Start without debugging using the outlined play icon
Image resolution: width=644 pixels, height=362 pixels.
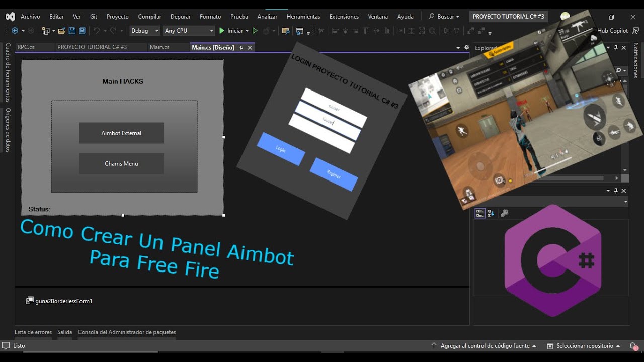pyautogui.click(x=255, y=31)
